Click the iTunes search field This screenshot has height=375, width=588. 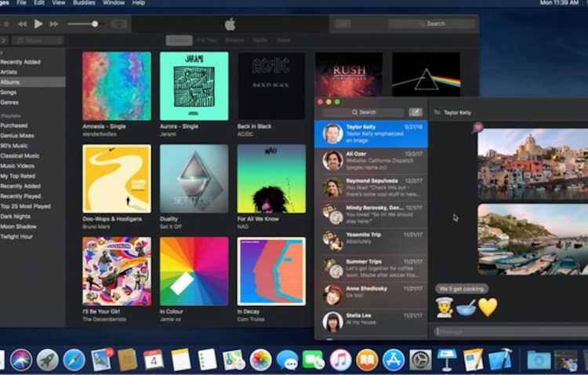(432, 24)
